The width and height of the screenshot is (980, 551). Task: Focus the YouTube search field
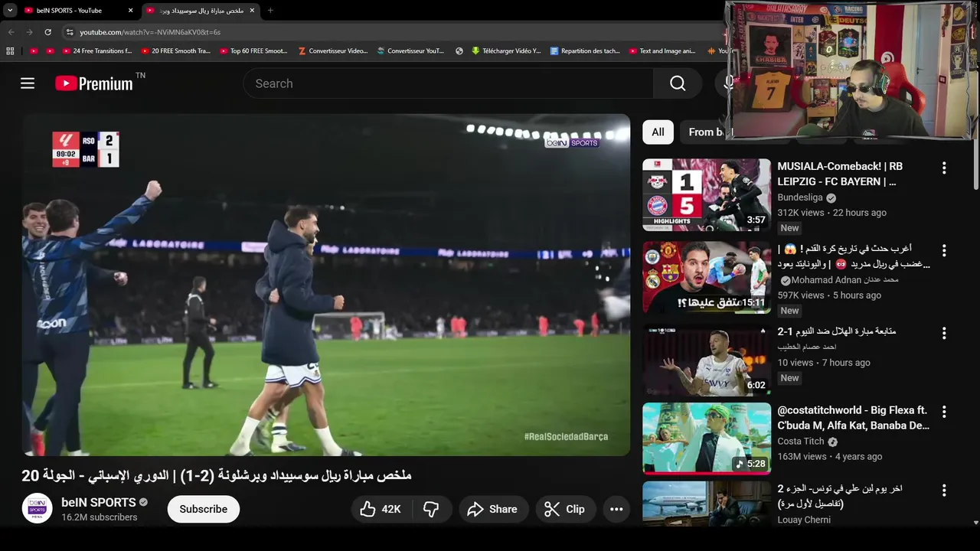click(x=448, y=83)
